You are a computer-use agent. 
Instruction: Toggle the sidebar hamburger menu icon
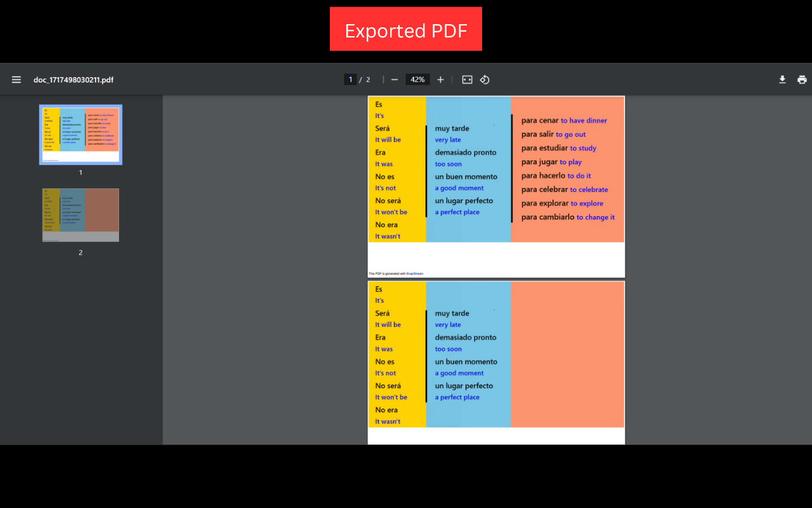(x=16, y=79)
